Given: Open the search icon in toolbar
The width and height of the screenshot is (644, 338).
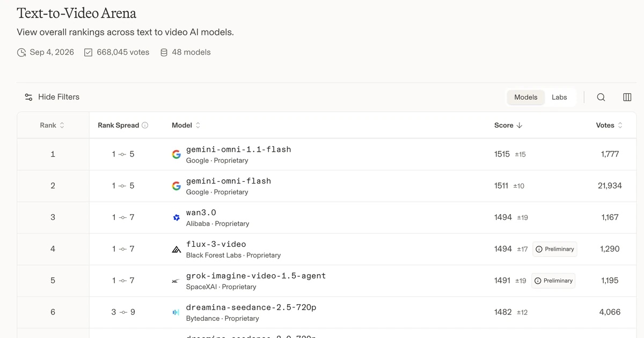Looking at the screenshot, I should (x=601, y=97).
